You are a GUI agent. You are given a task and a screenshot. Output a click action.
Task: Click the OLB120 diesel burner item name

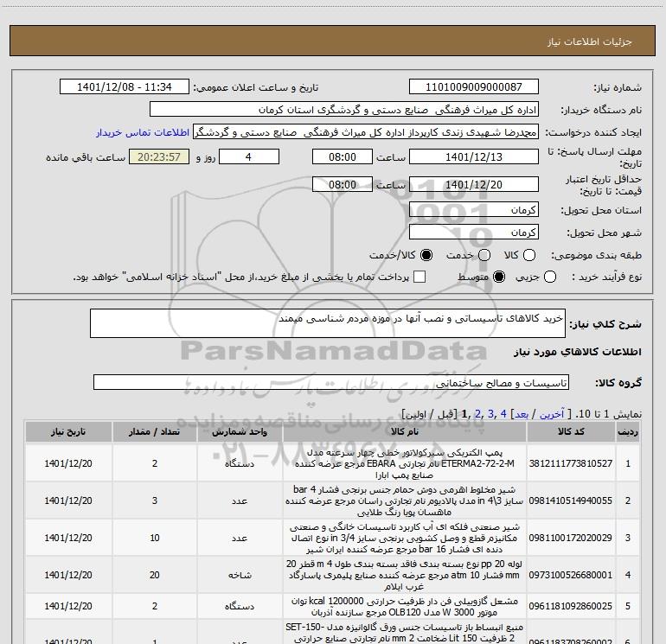pos(405,607)
